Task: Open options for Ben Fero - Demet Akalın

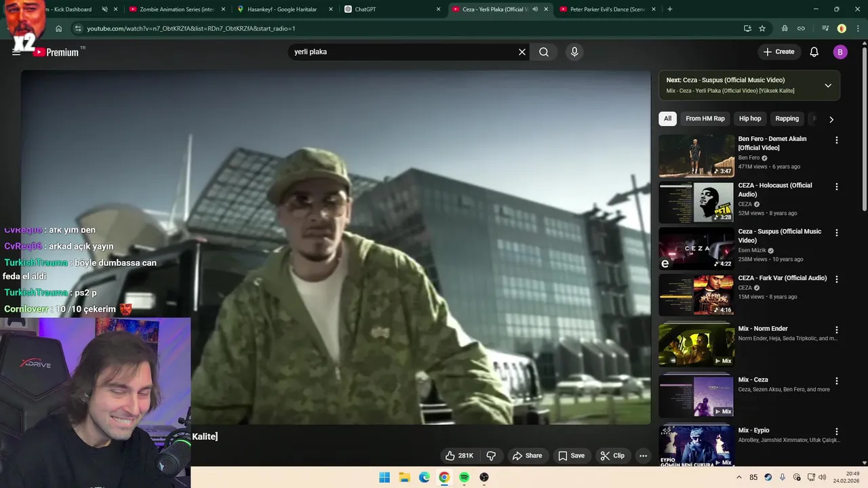Action: [x=836, y=140]
